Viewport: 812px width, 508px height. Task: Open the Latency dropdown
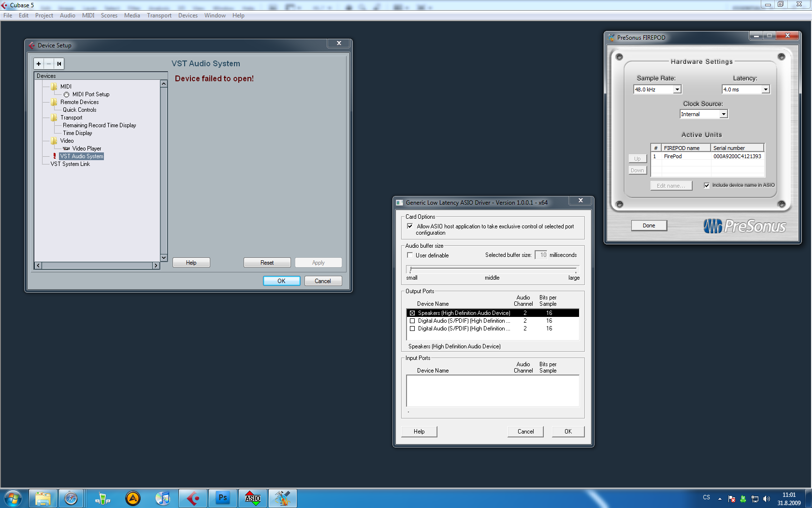[x=766, y=89]
